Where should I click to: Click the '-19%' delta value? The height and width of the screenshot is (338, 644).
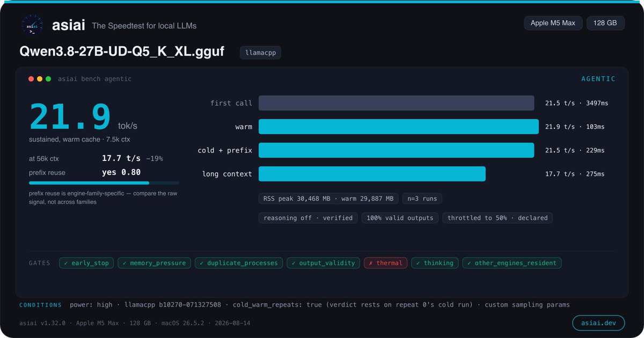154,159
